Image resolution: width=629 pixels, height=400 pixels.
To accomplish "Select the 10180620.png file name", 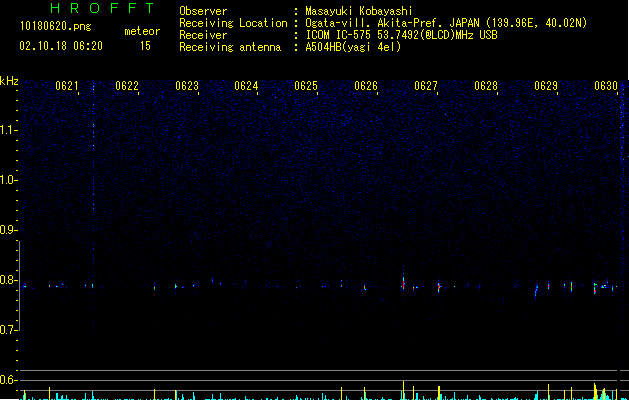I will (56, 26).
